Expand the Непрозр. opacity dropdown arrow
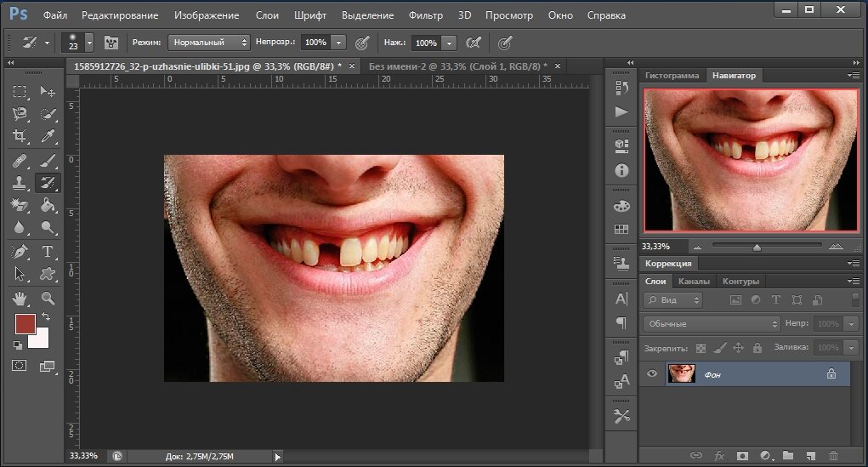868x467 pixels. 339,43
